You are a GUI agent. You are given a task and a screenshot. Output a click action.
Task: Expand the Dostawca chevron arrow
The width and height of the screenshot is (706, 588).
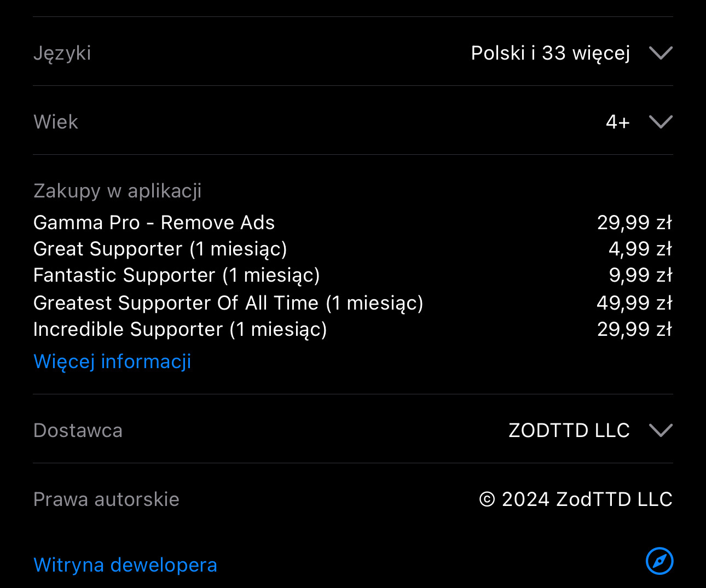coord(661,430)
